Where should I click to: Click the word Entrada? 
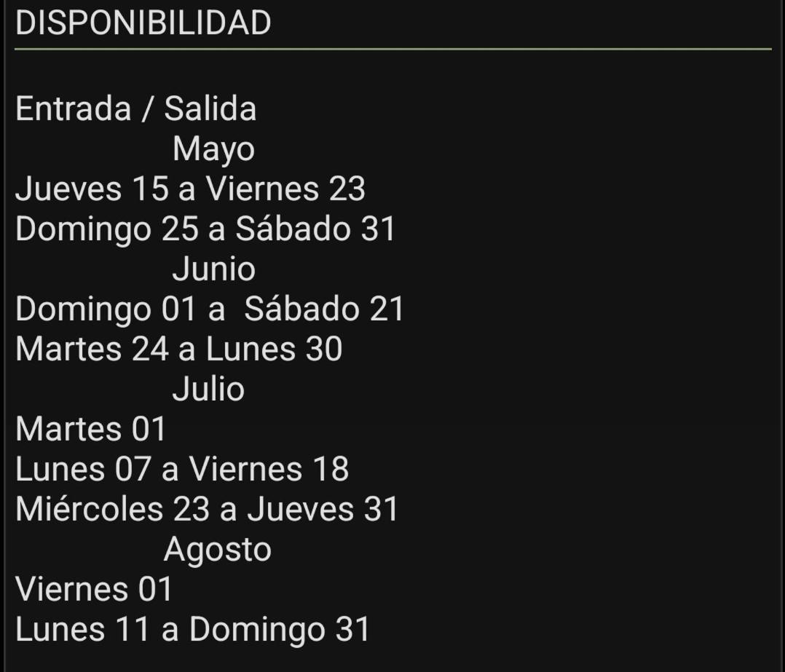click(x=73, y=108)
